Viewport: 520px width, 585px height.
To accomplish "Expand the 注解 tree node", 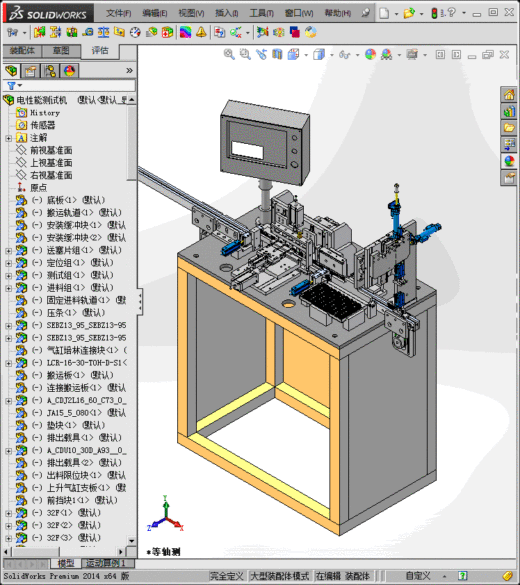I will pos(9,138).
